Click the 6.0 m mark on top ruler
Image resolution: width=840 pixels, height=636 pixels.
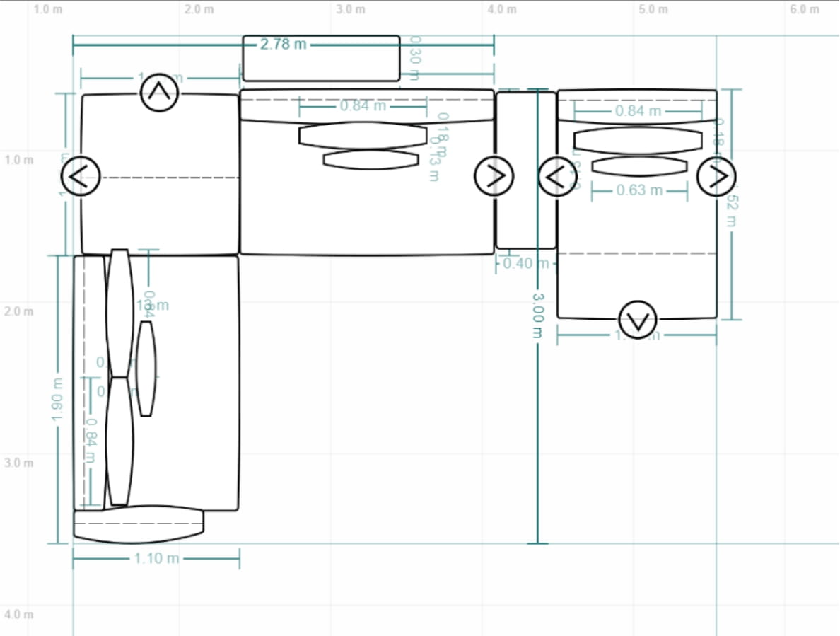(x=804, y=9)
